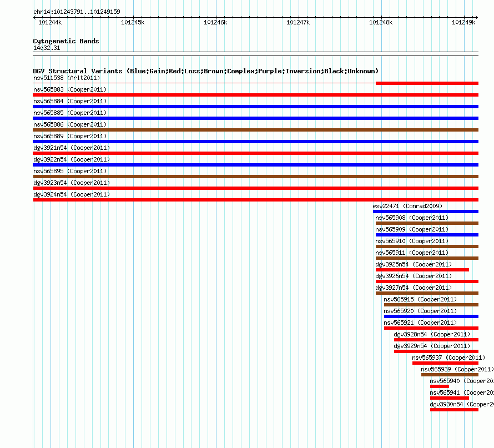Select the red bar under nsv565937

pyautogui.click(x=445, y=363)
